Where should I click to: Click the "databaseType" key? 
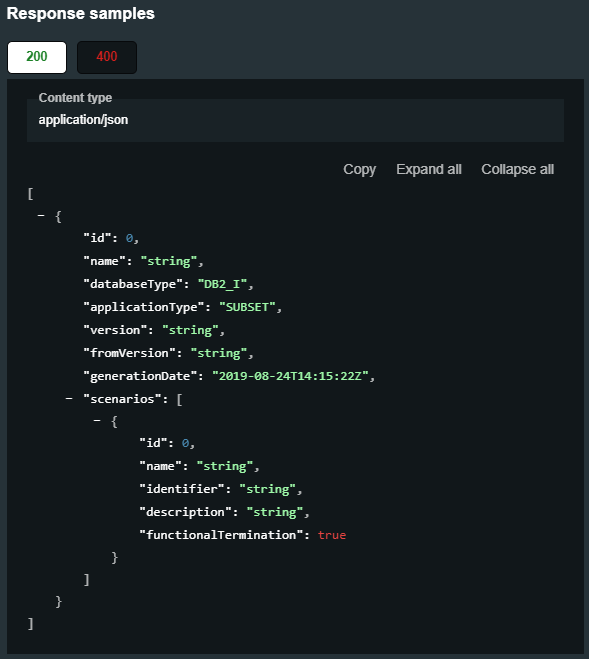133,285
